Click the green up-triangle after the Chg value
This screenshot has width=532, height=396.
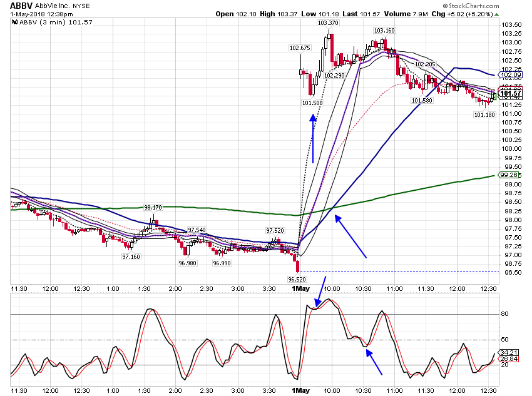pos(497,14)
